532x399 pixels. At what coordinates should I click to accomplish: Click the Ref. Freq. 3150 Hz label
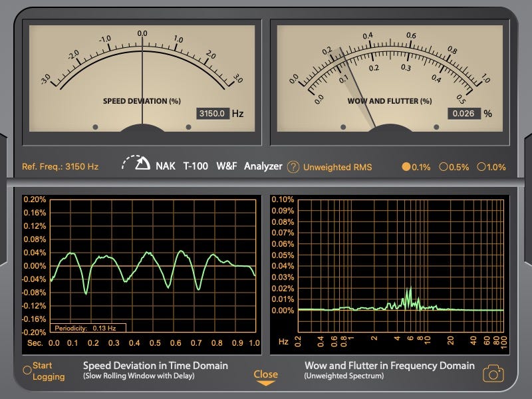point(61,167)
